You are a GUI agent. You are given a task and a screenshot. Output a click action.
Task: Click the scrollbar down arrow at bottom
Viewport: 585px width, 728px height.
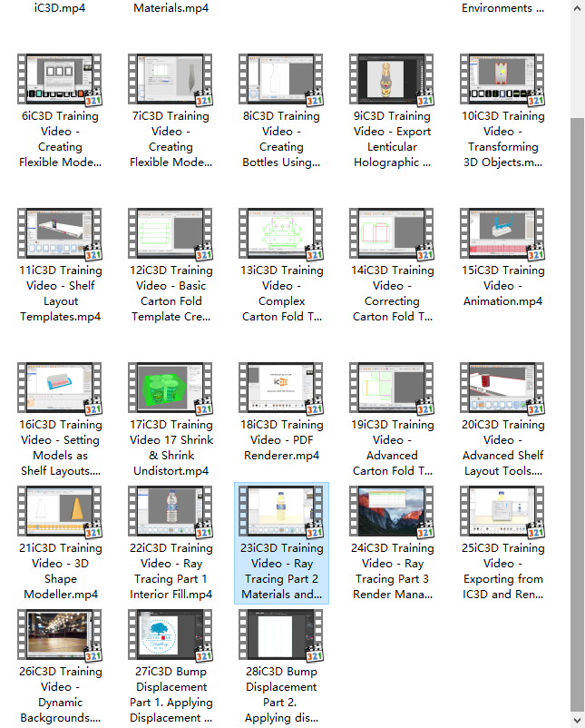(578, 720)
